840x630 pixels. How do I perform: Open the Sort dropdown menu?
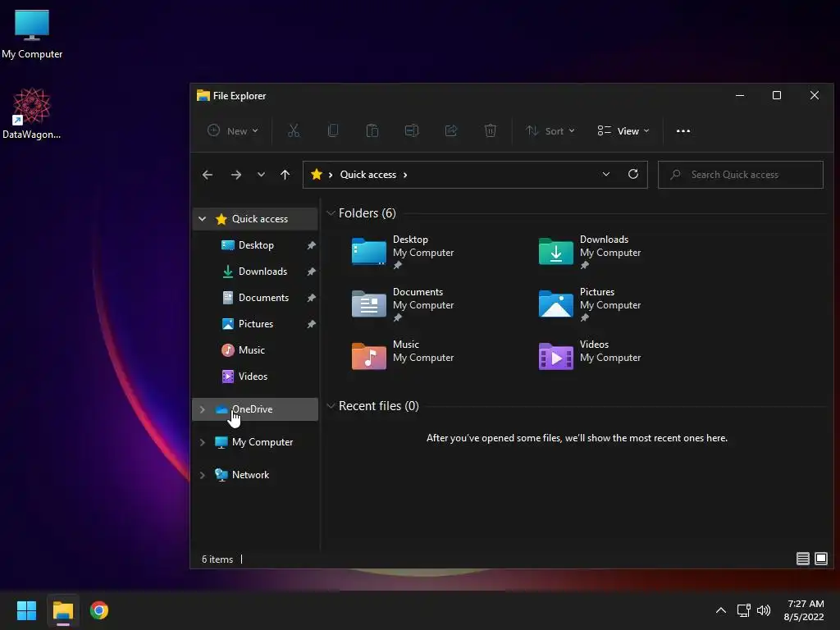tap(550, 130)
